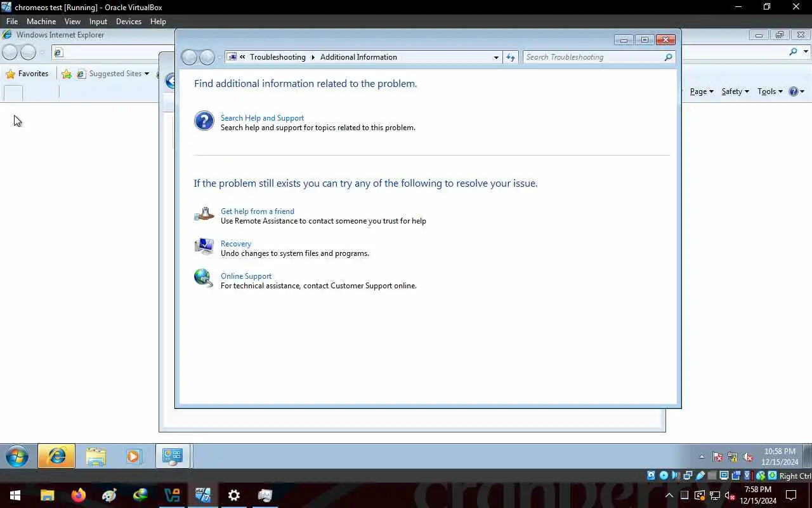Click the Search Help and Support question mark icon
The height and width of the screenshot is (508, 812).
(204, 121)
